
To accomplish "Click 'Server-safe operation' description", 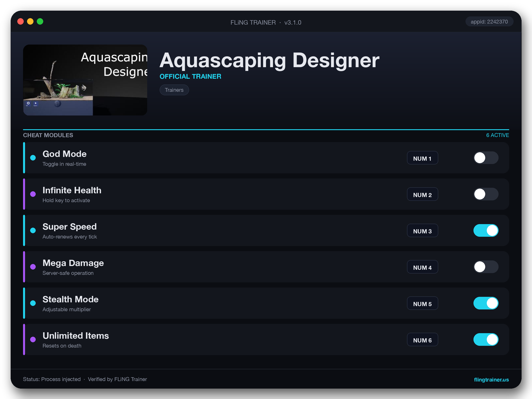I will (x=68, y=273).
